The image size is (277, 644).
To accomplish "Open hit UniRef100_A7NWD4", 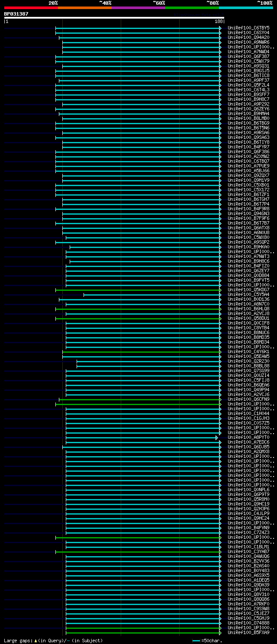I will coord(248,52).
